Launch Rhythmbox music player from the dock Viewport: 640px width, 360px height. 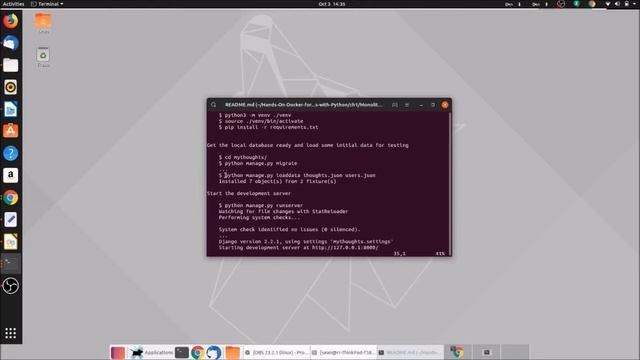click(11, 87)
